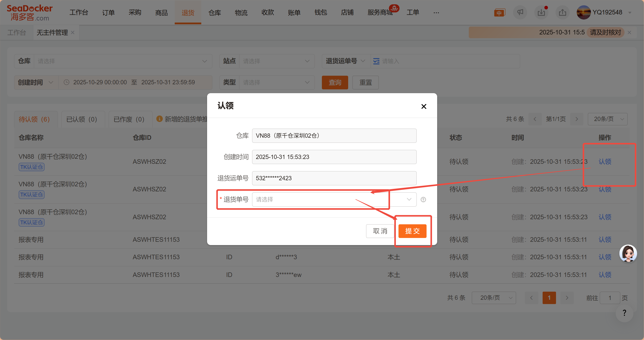Viewport: 644px width, 340px height.
Task: Open the 20条/页 page size selector at bottom
Action: [494, 298]
